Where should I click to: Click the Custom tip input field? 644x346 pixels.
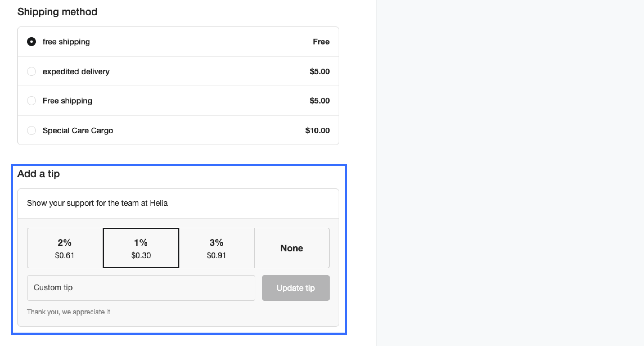141,288
